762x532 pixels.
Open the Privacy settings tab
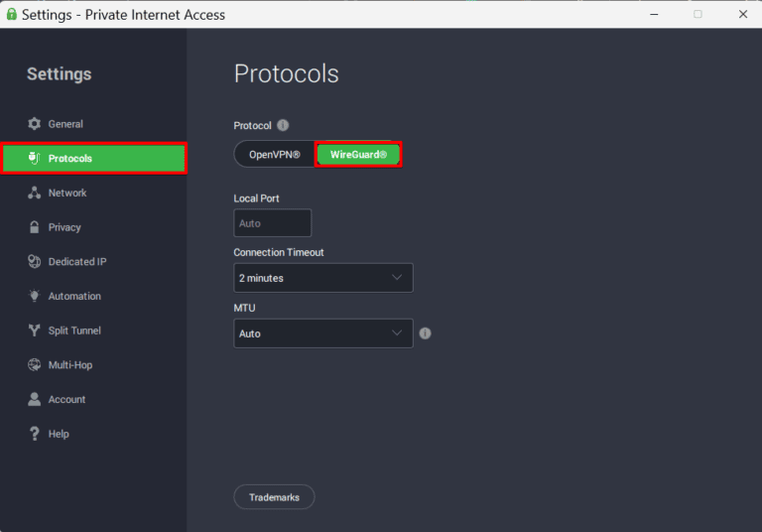[64, 227]
